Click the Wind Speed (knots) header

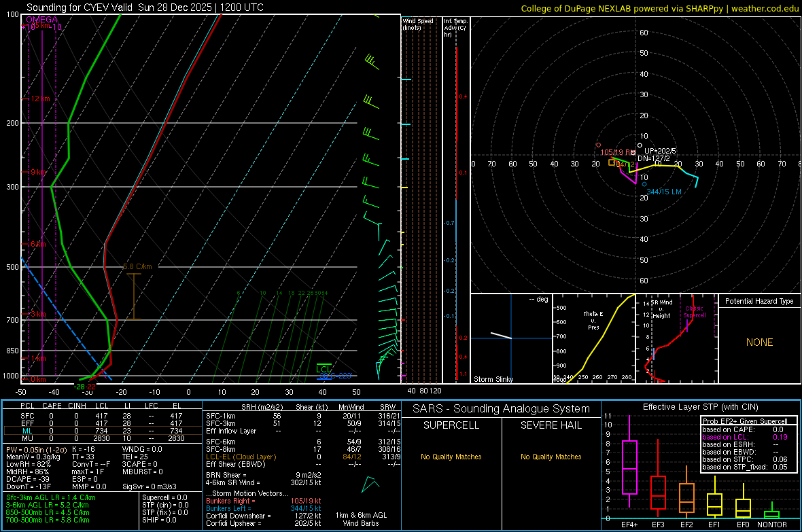[x=418, y=24]
